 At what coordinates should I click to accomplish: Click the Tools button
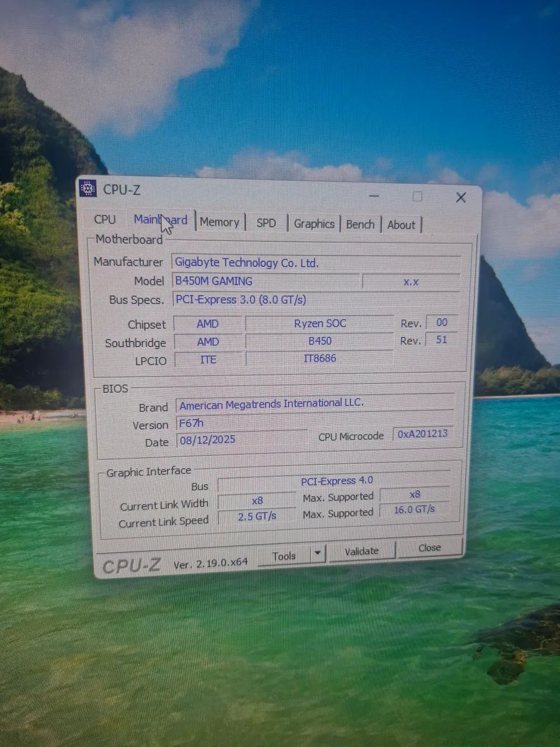click(283, 556)
